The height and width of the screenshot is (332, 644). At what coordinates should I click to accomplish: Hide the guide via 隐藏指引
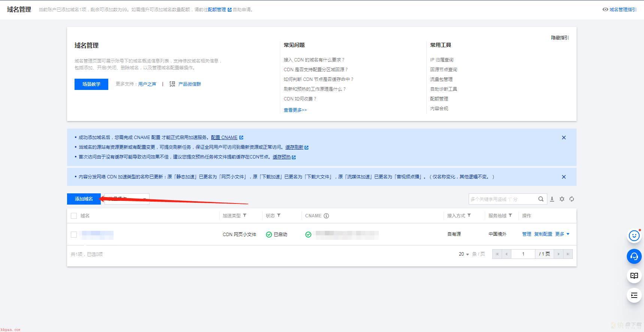pyautogui.click(x=560, y=38)
